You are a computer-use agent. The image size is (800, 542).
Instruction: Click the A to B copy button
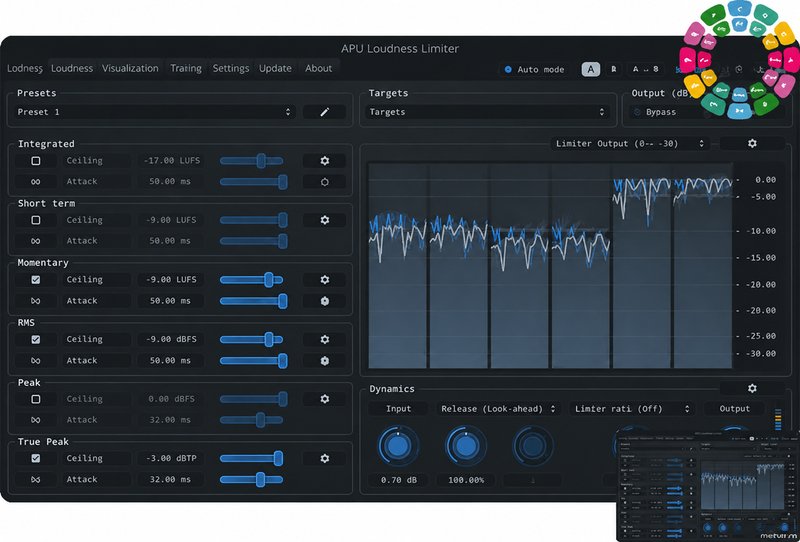[645, 69]
